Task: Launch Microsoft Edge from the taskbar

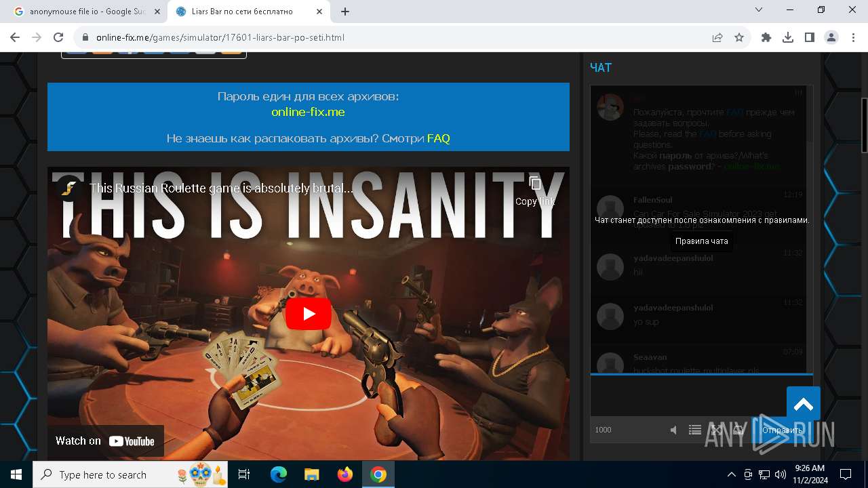Action: [x=279, y=474]
